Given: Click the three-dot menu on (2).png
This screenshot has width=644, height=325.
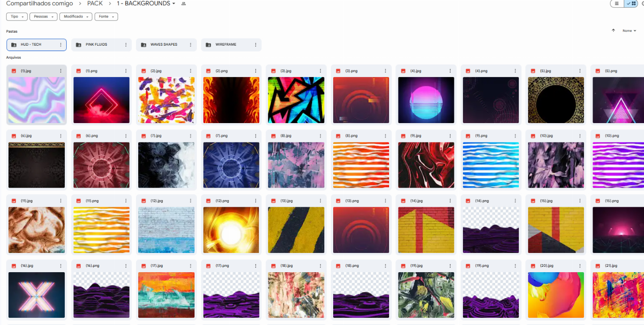Looking at the screenshot, I should 256,71.
